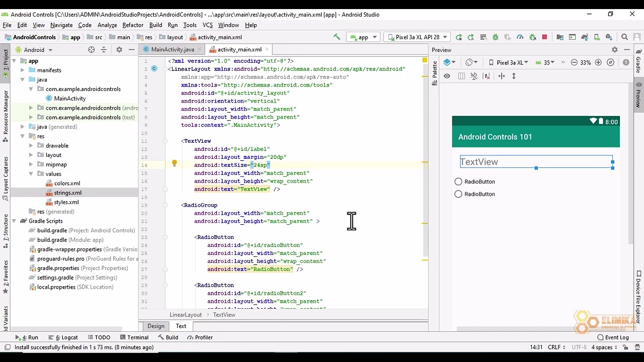
Task: Run the app with the rerun icon
Action: (459, 37)
